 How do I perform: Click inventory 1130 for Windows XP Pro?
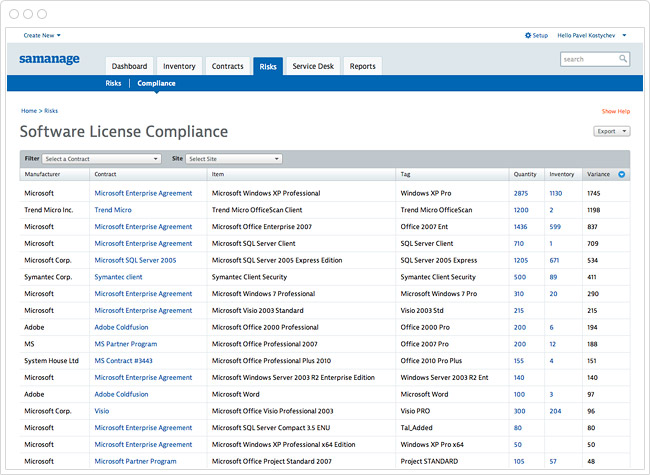coord(555,193)
